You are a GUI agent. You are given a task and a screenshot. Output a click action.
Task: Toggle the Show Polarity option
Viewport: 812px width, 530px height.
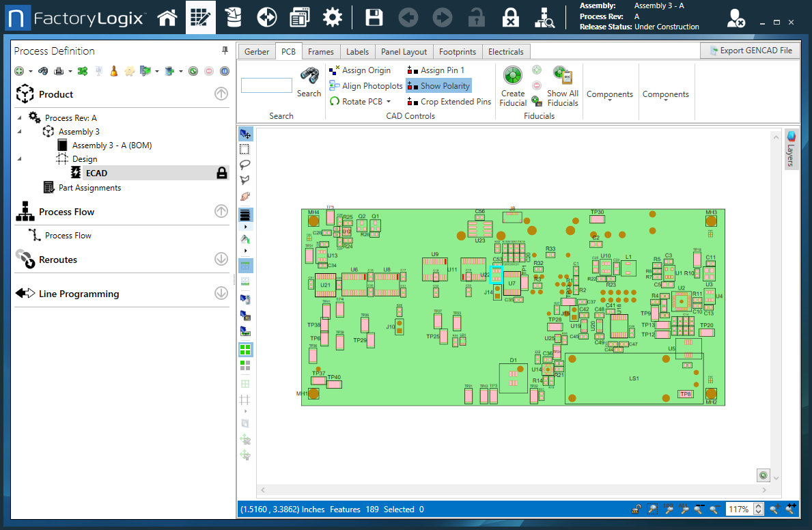pos(438,85)
